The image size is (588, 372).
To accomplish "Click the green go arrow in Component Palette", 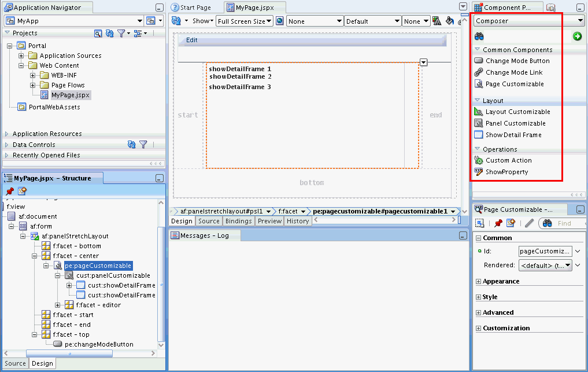I will tap(577, 36).
